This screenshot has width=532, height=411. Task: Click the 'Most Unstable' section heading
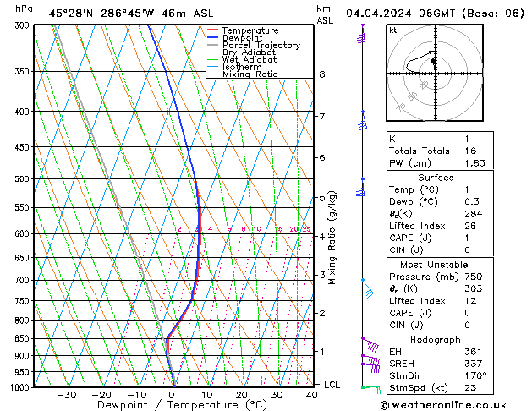coord(434,265)
